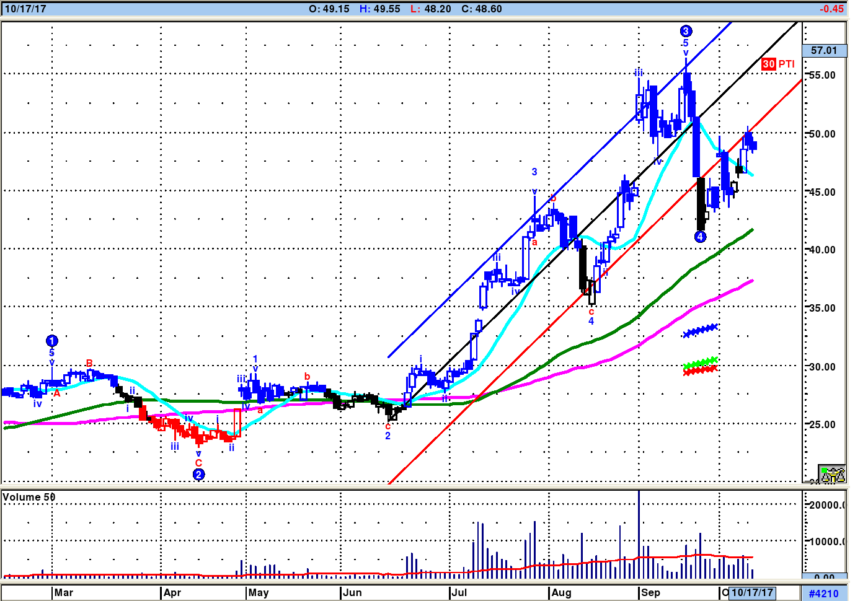Click the 55.00 label on price axis
Screen dimensions: 868x601
822,76
